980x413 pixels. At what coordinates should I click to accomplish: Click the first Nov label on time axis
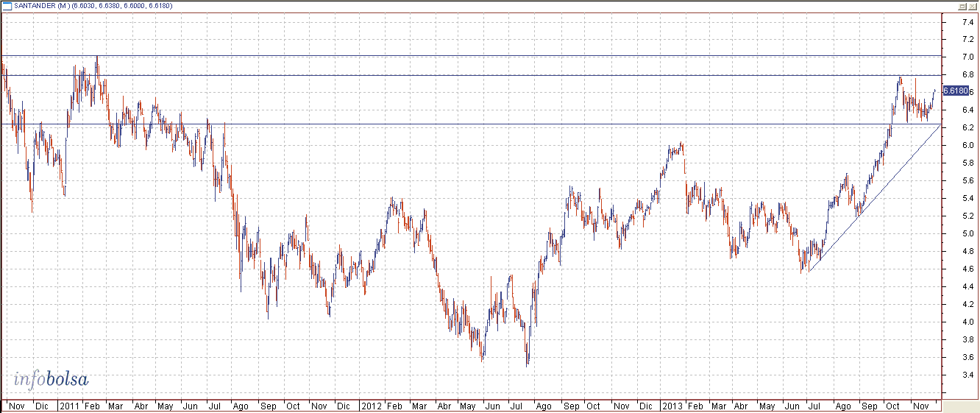click(16, 406)
